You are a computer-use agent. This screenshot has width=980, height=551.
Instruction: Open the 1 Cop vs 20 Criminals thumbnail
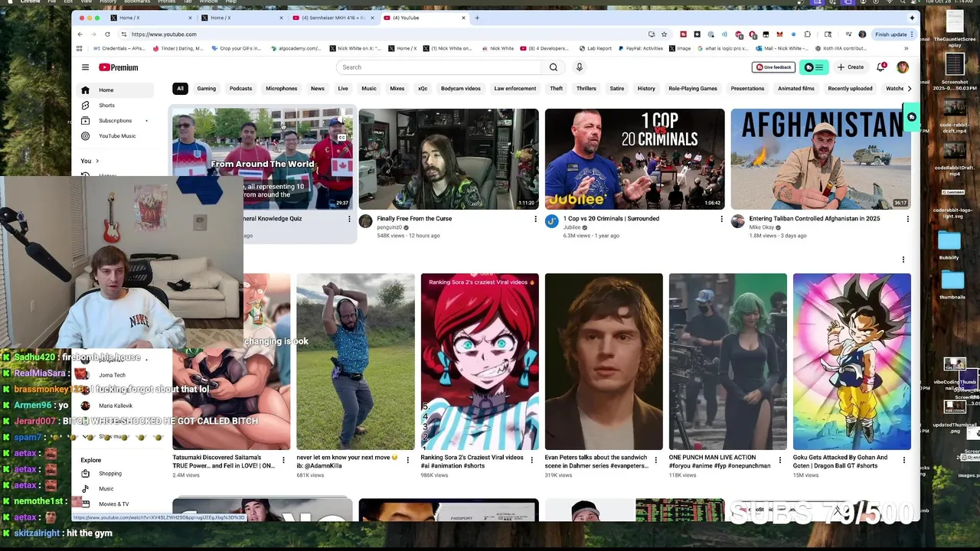635,159
